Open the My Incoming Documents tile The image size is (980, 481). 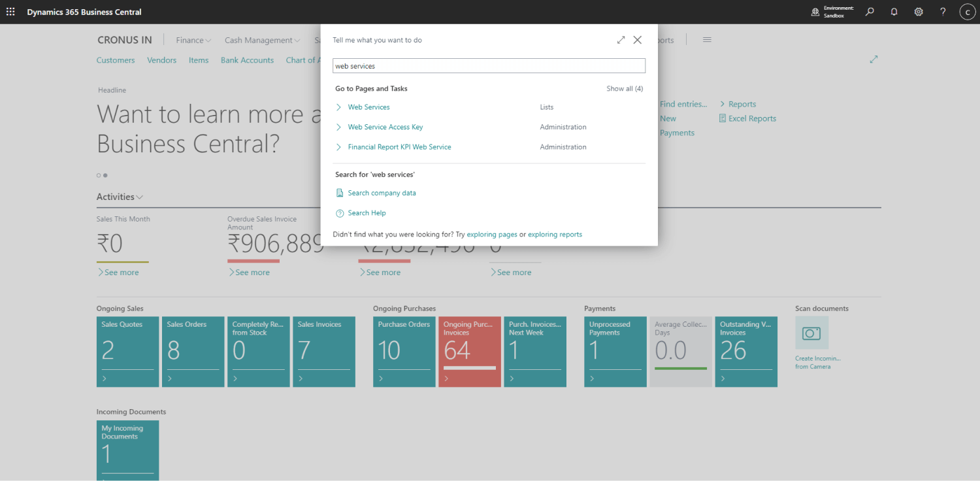[128, 450]
